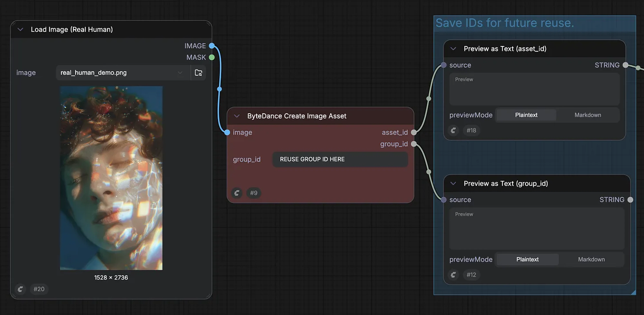The width and height of the screenshot is (644, 315).
Task: Click the 'Save IDs for future reuse.' group title
Action: [x=505, y=23]
